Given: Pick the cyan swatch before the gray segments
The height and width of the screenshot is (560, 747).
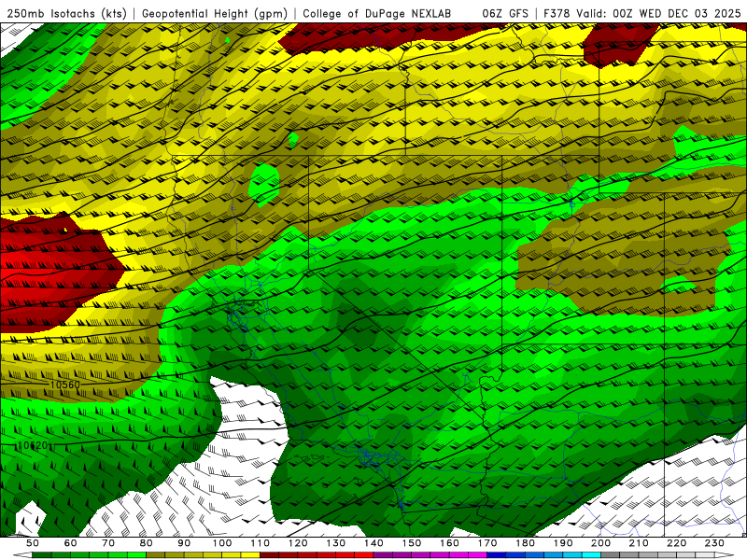Looking at the screenshot, I should (x=591, y=555).
